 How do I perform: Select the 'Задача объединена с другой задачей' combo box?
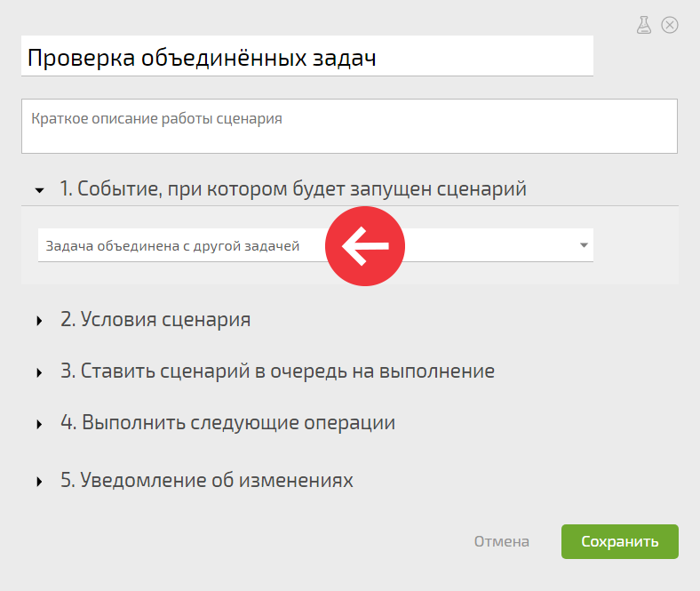coord(315,245)
